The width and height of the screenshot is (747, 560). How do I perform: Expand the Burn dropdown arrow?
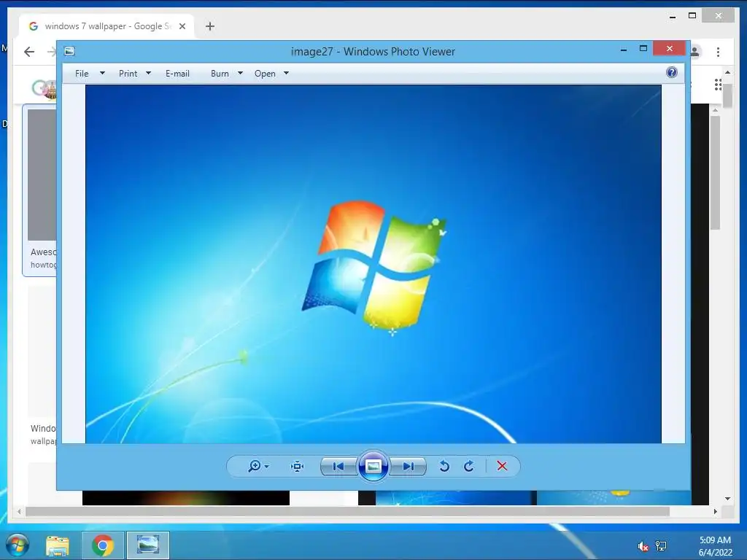(240, 74)
